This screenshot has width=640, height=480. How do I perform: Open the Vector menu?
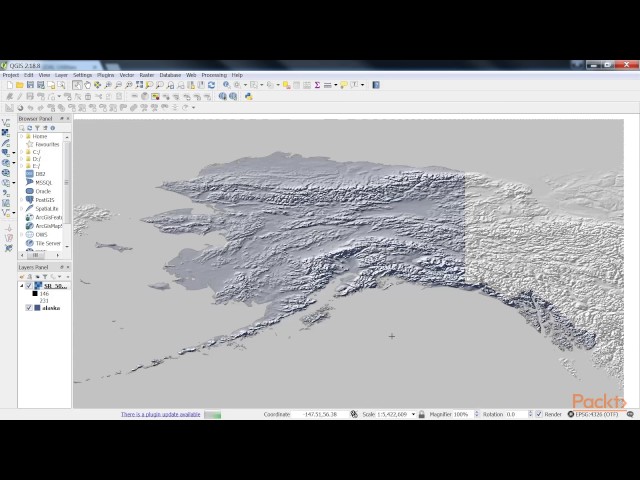click(127, 75)
